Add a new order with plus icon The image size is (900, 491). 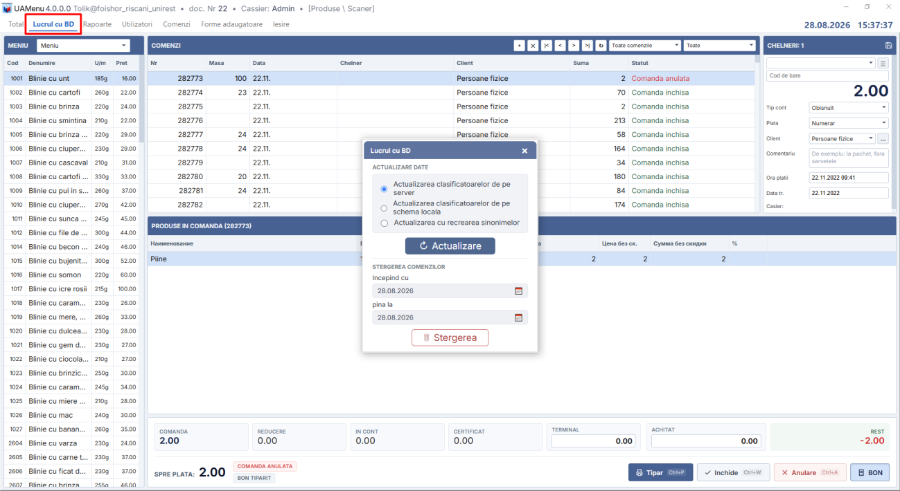(x=519, y=45)
